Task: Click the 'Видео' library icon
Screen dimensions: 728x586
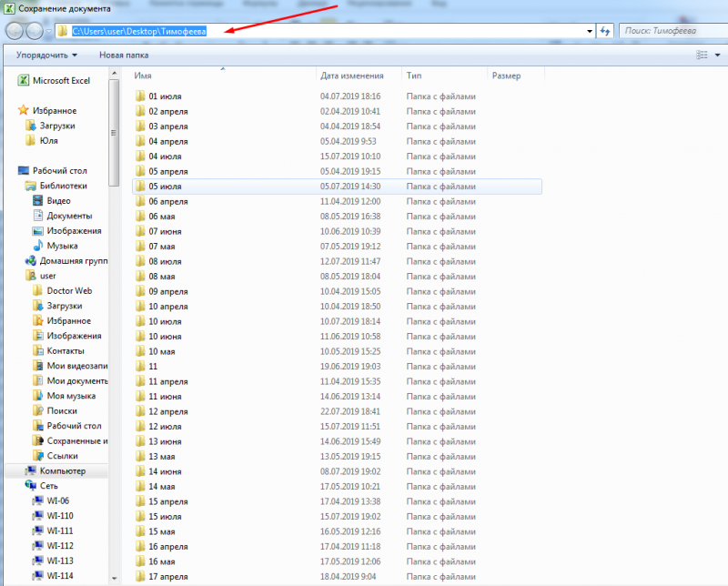Action: tap(38, 200)
